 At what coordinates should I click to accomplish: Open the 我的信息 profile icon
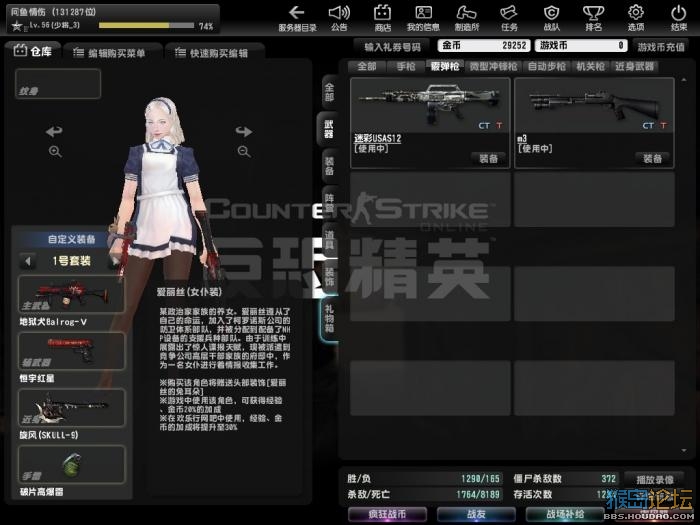click(x=423, y=18)
